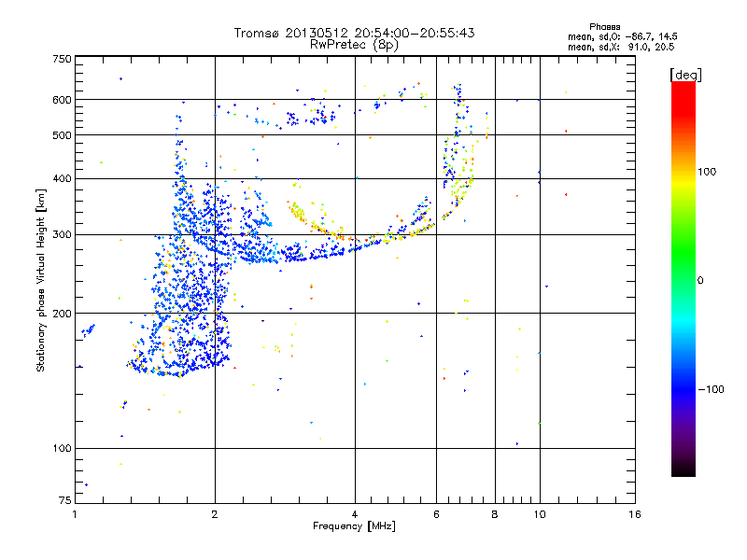Click the 'Stationary phase Virtual Height [km]' axis title

click(40, 280)
